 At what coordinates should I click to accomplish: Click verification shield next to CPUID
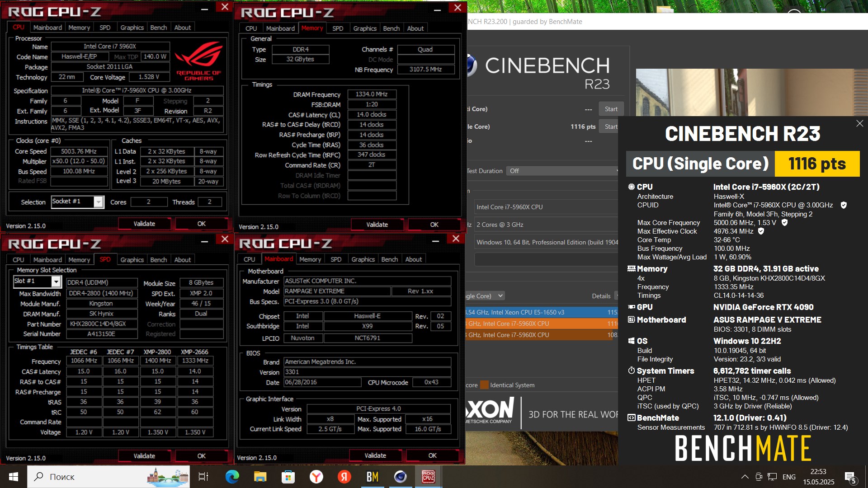pos(844,205)
